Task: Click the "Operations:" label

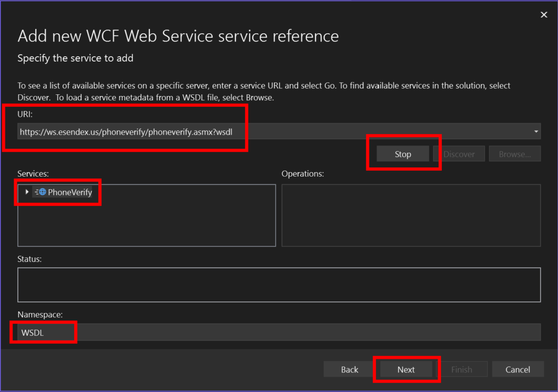Action: tap(302, 174)
